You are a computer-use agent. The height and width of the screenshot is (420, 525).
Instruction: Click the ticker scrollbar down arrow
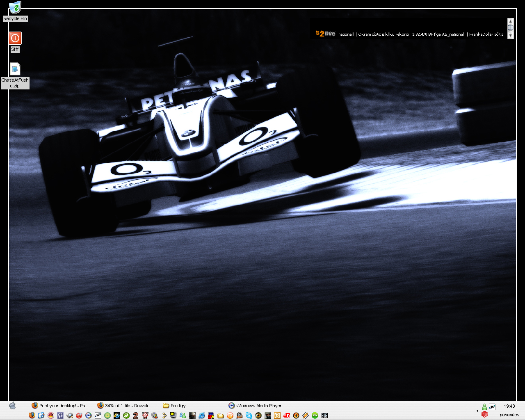pos(511,36)
